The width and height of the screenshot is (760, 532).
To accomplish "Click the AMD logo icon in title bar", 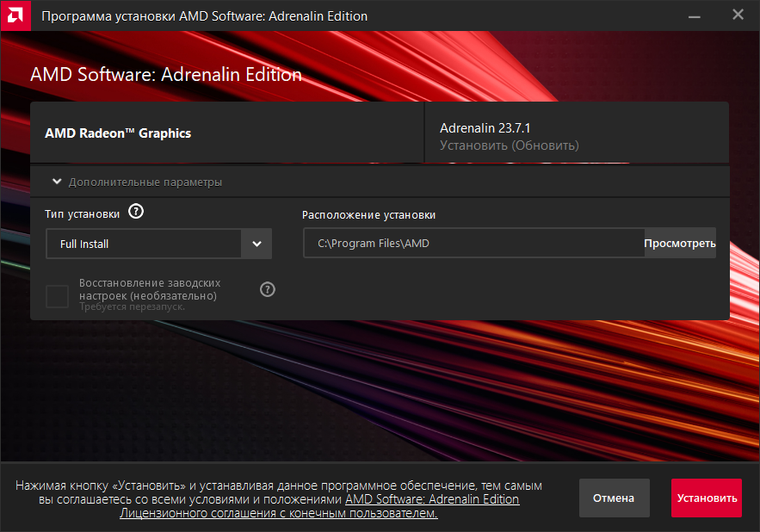I will click(x=15, y=15).
